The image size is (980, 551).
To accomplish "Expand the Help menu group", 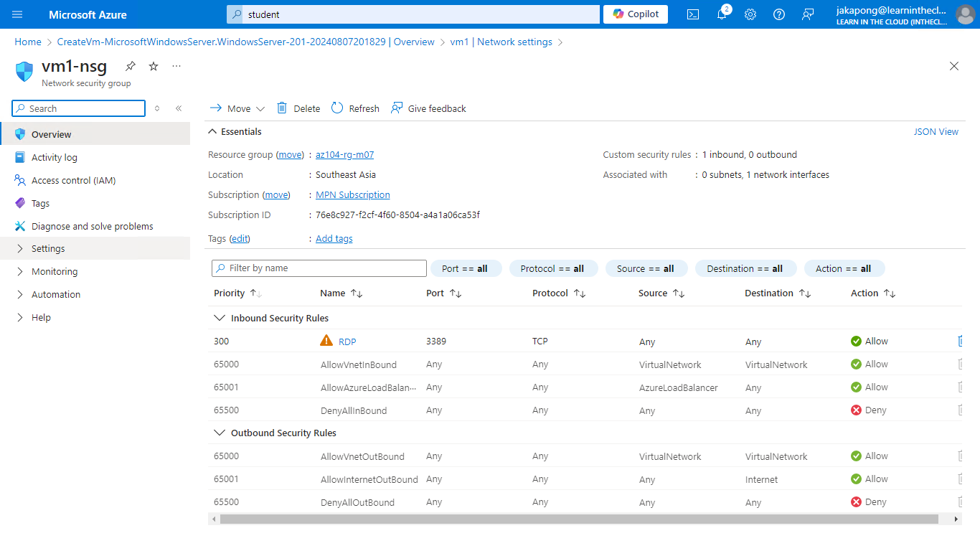I will (x=95, y=317).
